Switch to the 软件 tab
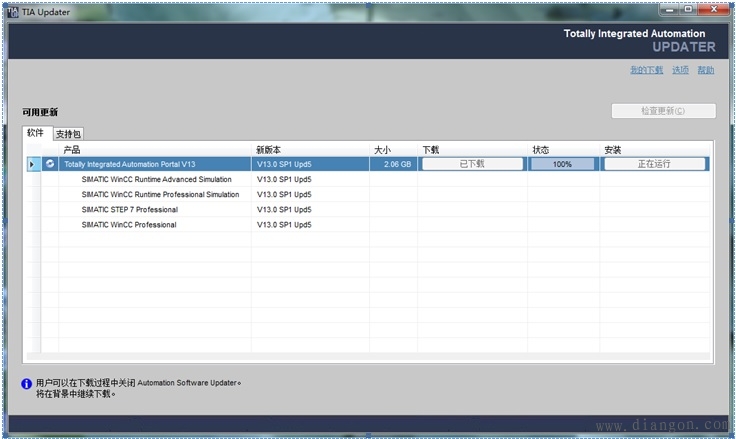This screenshot has height=439, width=736. coord(36,133)
